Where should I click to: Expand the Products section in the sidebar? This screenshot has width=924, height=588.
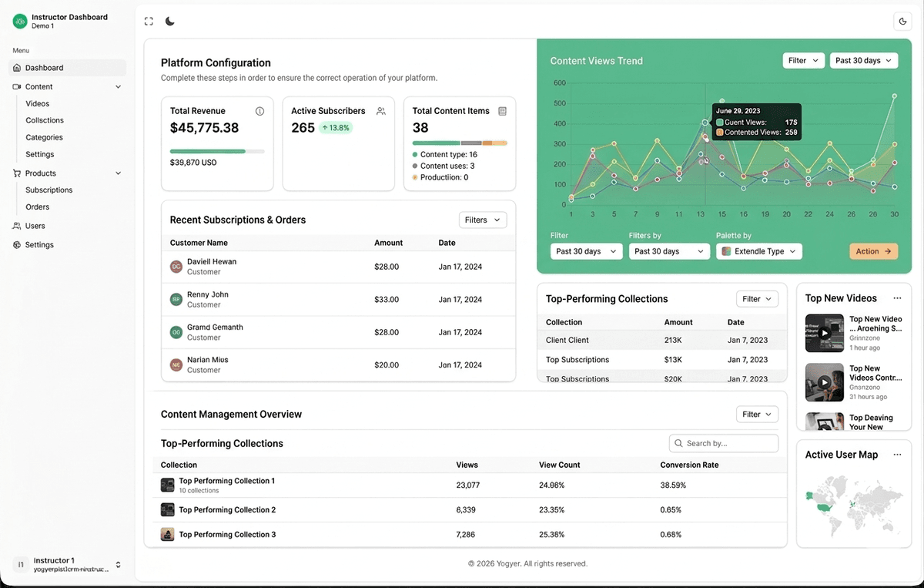(117, 173)
